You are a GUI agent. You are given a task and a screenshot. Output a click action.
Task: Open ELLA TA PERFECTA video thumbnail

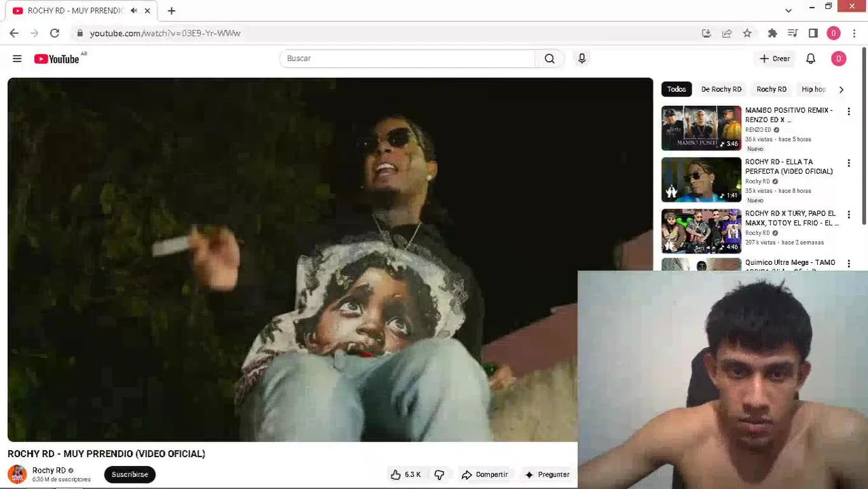[702, 179]
